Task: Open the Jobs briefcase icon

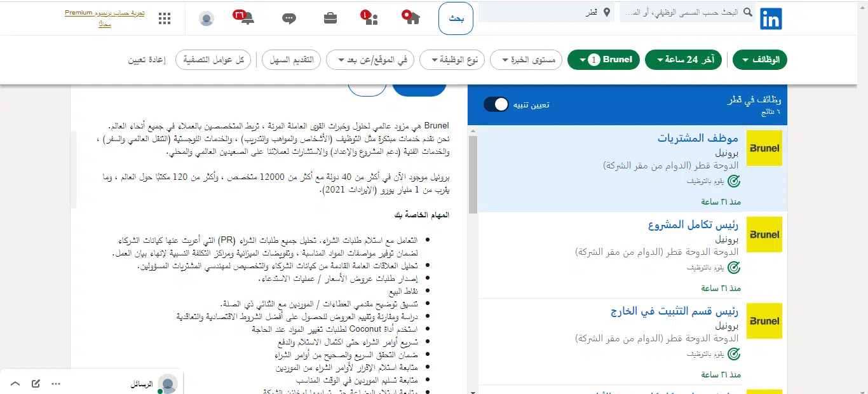Action: (x=330, y=18)
